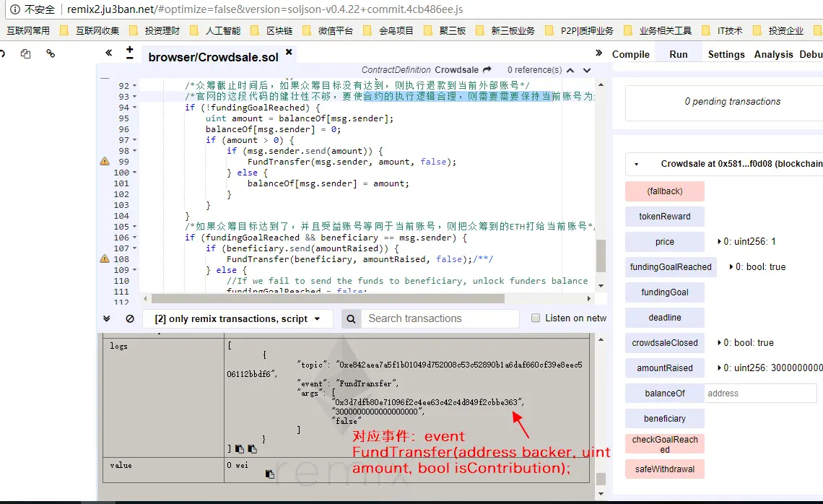Expand the fundingGoalReached bool true result

731,266
